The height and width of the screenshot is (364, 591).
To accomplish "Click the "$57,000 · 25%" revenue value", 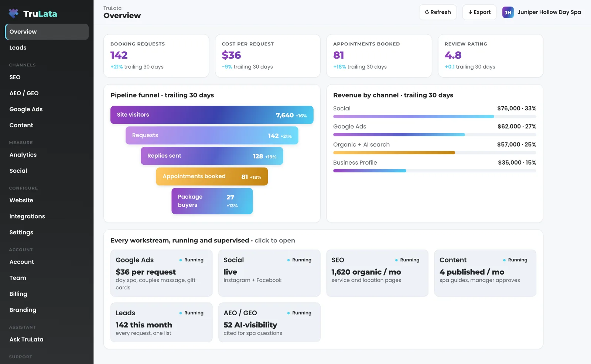I will (517, 144).
